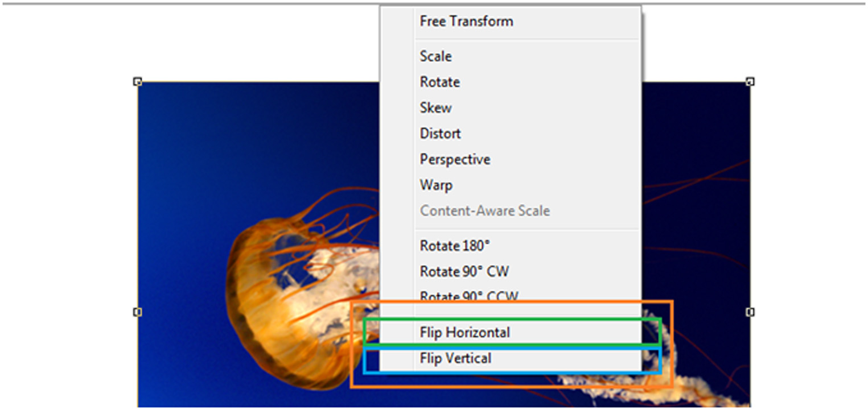Choose the Distort option

441,133
